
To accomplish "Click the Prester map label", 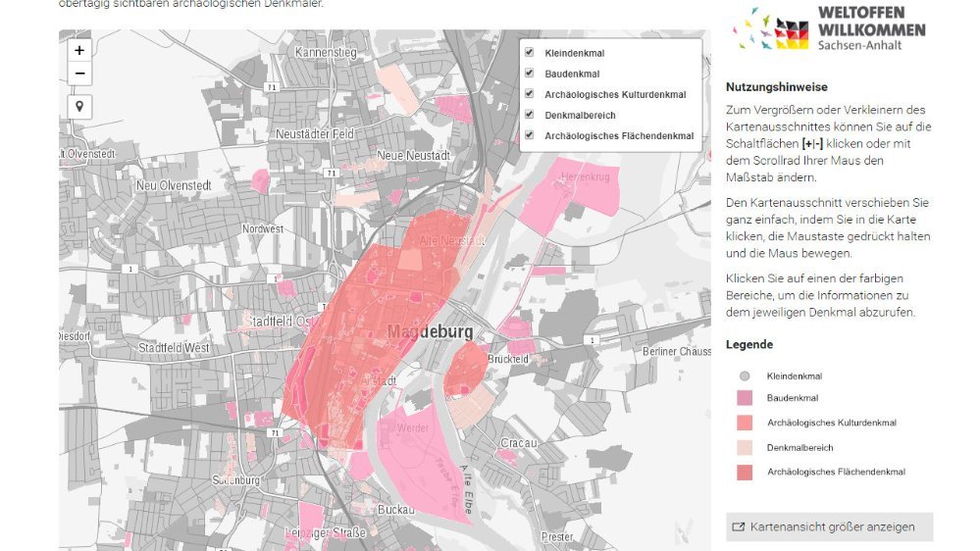I will click(557, 537).
